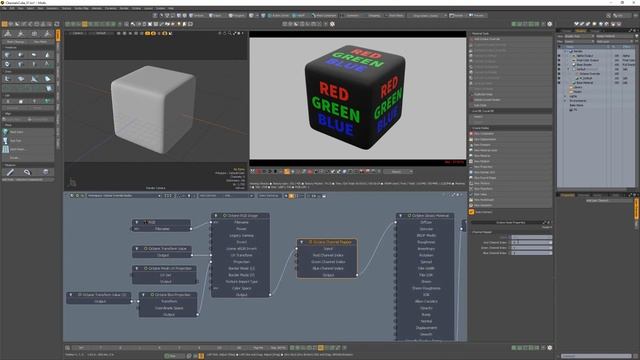Collapse the Octane Glossy Material node

(400, 216)
